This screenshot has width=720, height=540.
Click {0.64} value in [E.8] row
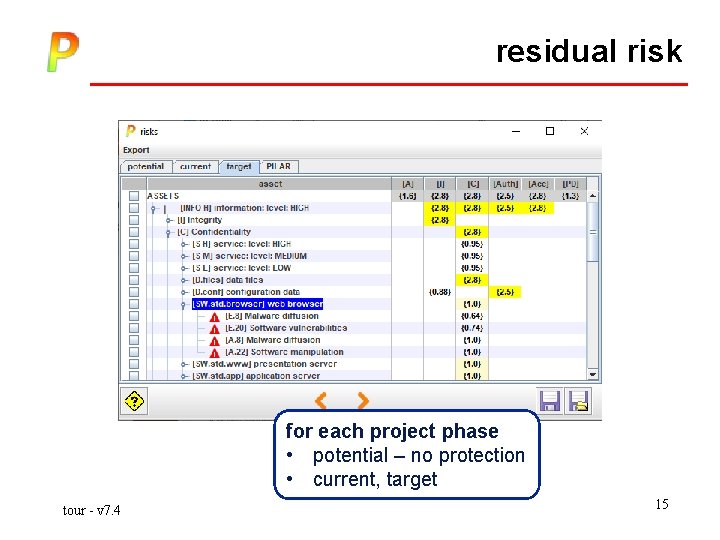click(472, 316)
